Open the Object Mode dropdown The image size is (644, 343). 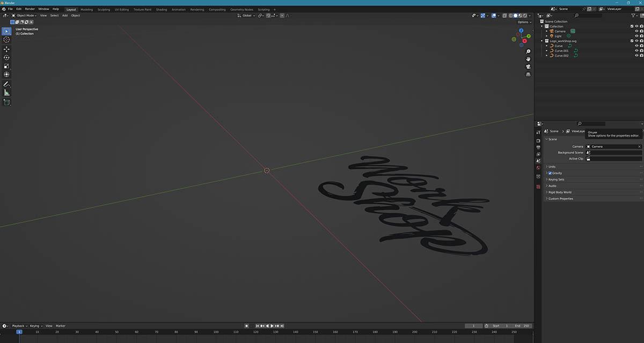(24, 16)
